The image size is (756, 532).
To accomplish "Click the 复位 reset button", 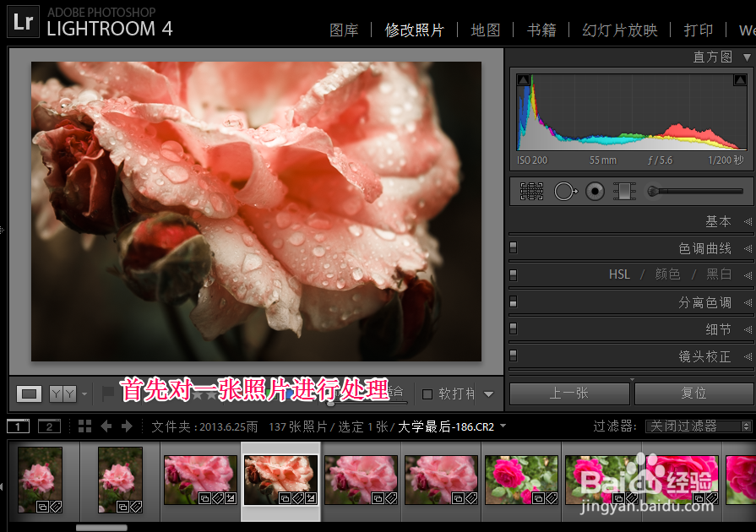I will (x=693, y=394).
